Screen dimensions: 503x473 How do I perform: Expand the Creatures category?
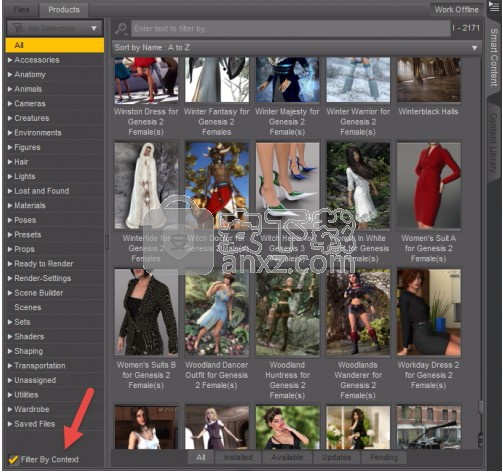(x=10, y=118)
